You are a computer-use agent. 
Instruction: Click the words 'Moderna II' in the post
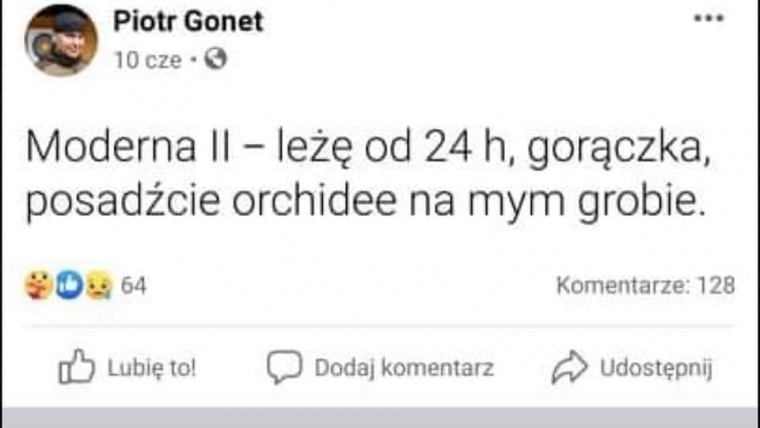pyautogui.click(x=125, y=149)
